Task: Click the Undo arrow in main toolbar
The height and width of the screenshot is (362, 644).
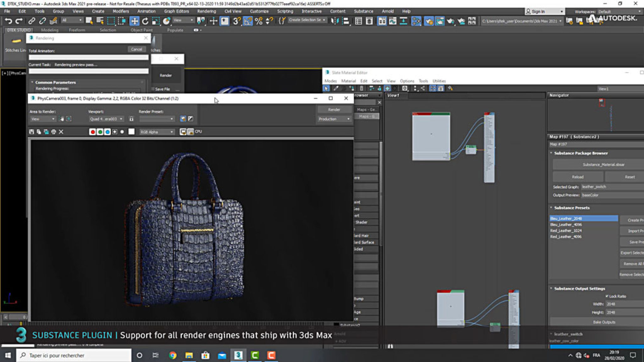Action: pos(8,21)
